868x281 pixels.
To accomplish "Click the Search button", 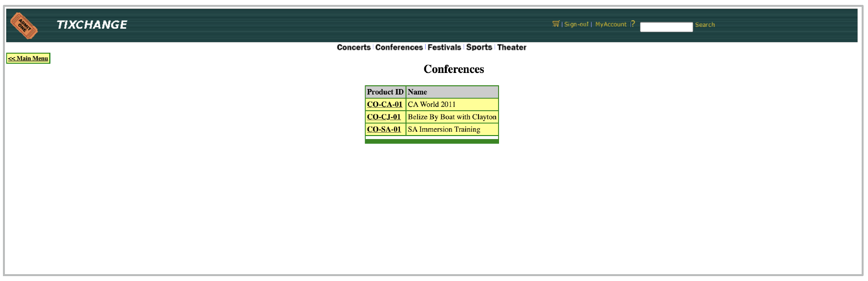I will tap(705, 24).
